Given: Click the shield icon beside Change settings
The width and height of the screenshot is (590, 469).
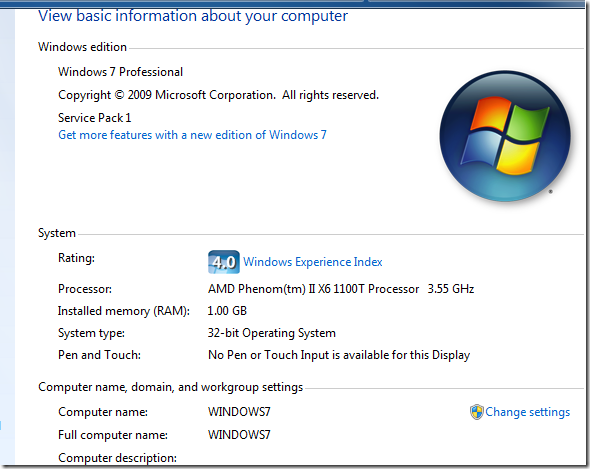Looking at the screenshot, I should [476, 412].
